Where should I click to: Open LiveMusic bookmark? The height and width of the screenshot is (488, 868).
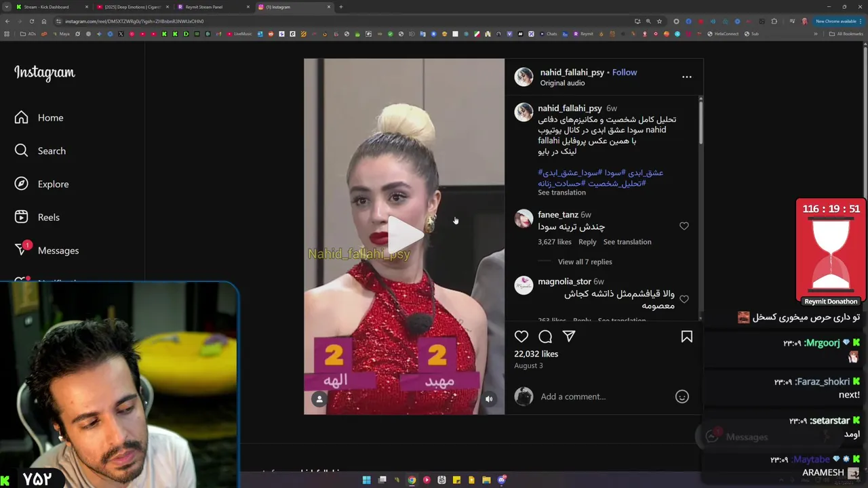tap(239, 34)
